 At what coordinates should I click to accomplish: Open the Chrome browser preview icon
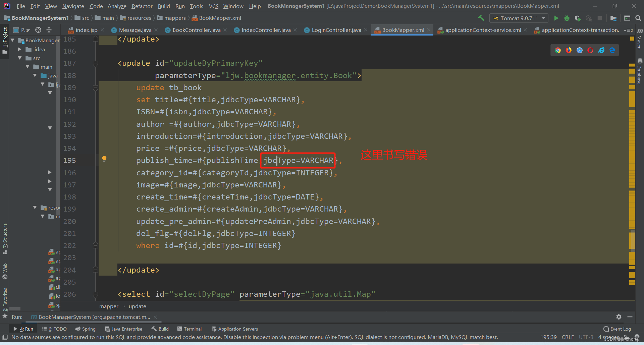[x=558, y=50]
